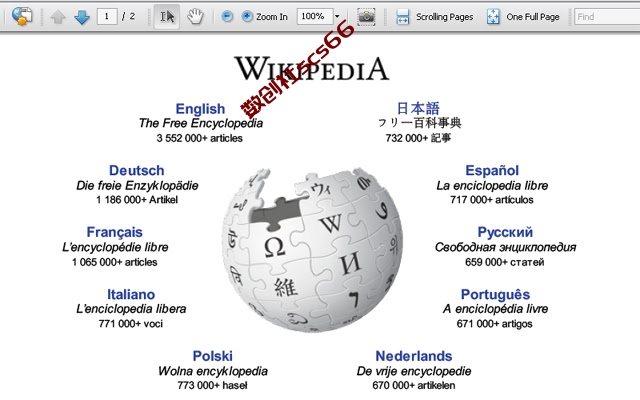Click the 100% zoom level field
The width and height of the screenshot is (640, 400).
pyautogui.click(x=315, y=16)
